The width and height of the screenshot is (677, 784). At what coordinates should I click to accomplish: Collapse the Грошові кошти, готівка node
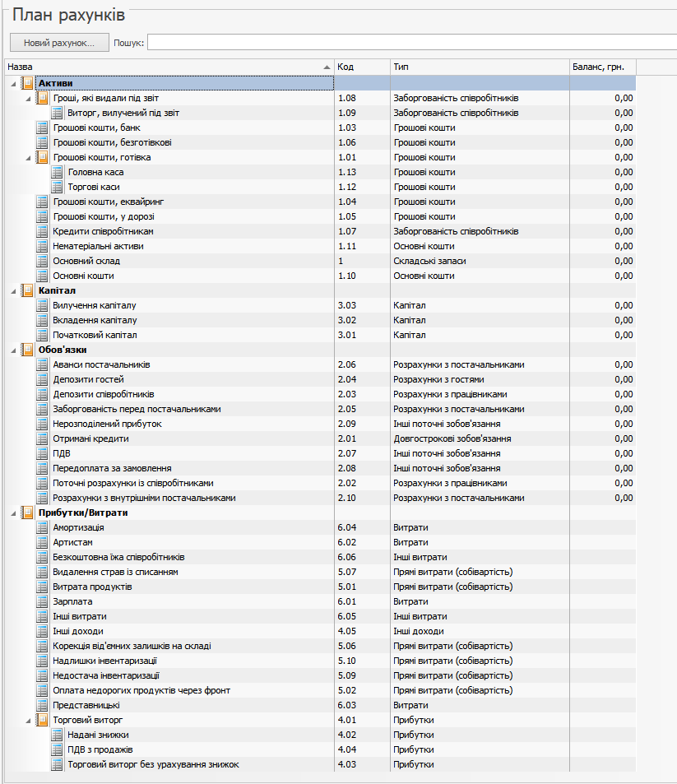coord(28,157)
